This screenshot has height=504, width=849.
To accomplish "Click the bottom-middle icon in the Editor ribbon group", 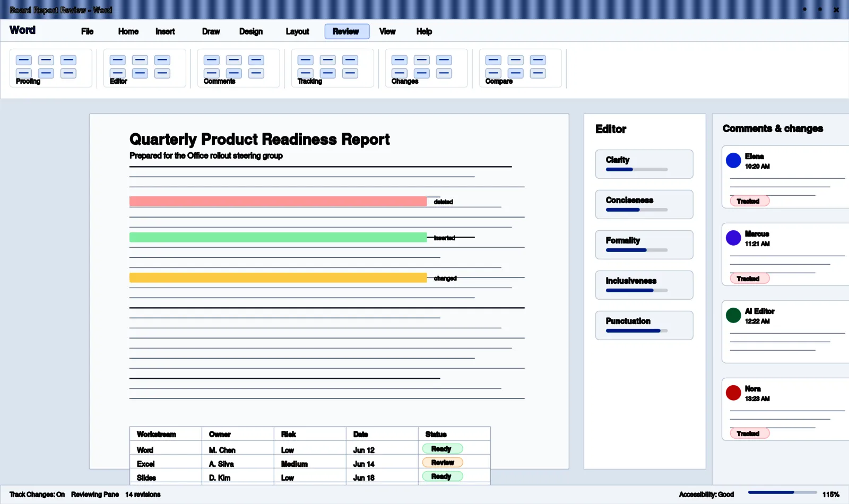I will pos(140,73).
